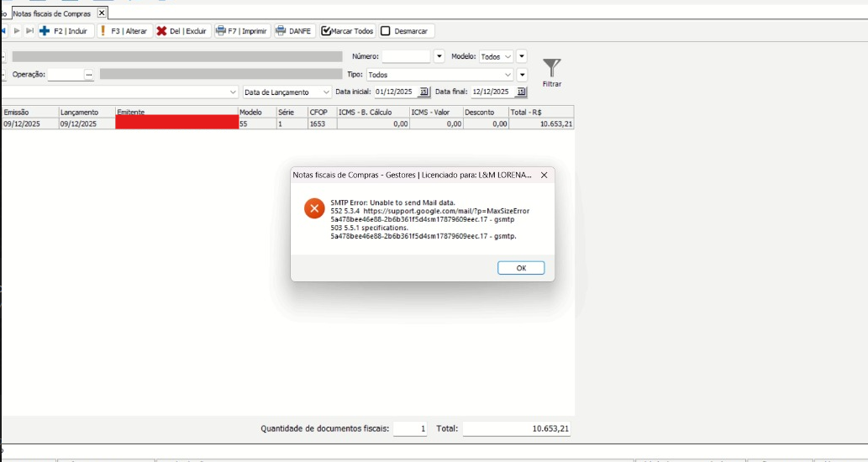Close the Notas fiscais de Compras tab
868x462 pixels.
click(102, 13)
